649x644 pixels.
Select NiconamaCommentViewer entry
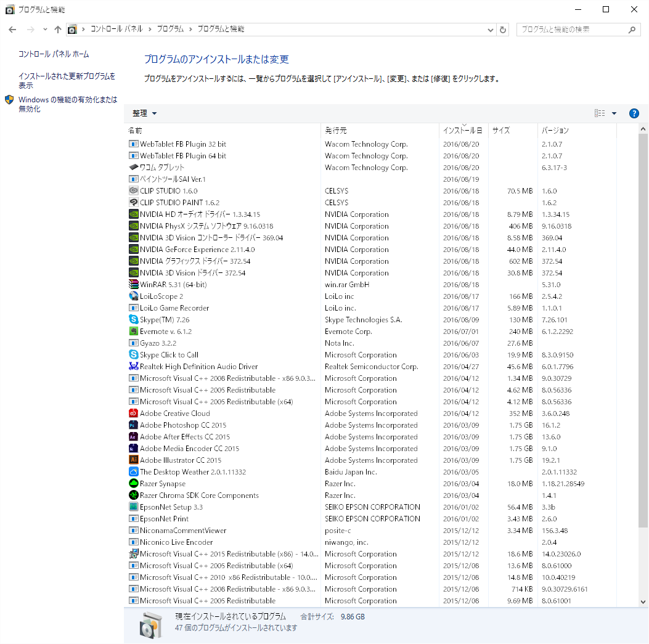(x=370, y=530)
